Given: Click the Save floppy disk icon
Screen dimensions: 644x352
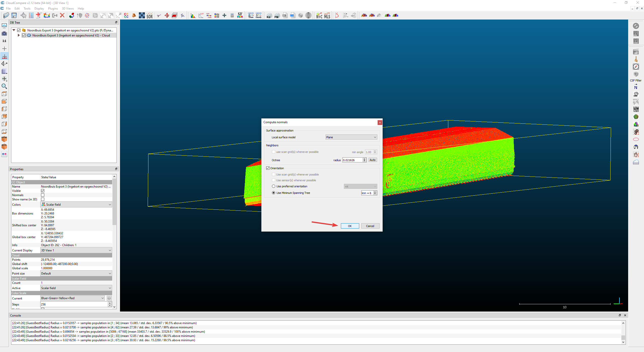Looking at the screenshot, I should pos(14,16).
